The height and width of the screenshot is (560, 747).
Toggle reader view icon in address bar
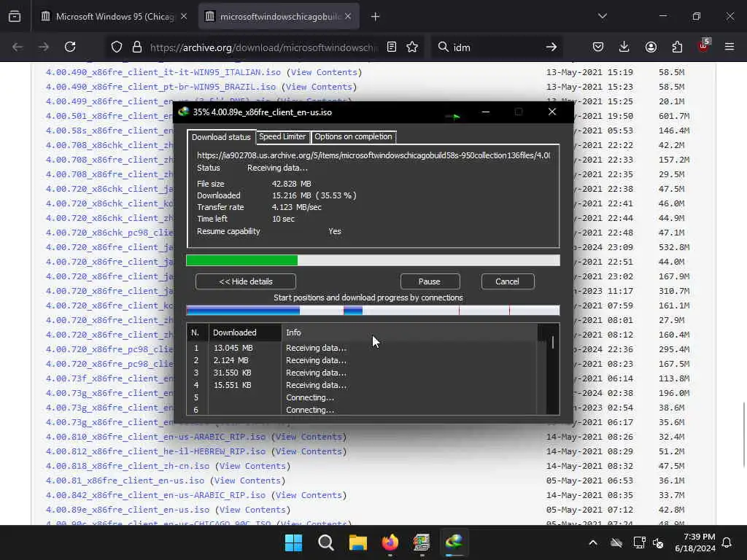click(x=392, y=47)
